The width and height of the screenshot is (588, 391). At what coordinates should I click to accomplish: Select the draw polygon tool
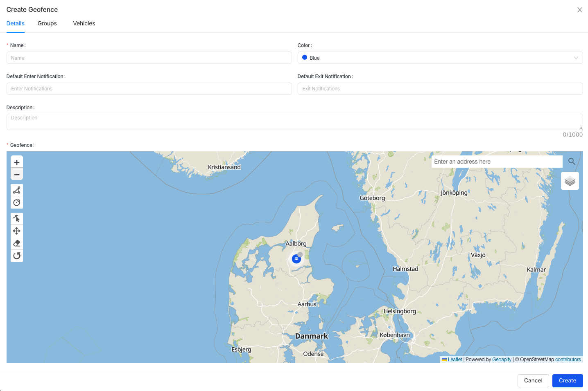pos(17,190)
